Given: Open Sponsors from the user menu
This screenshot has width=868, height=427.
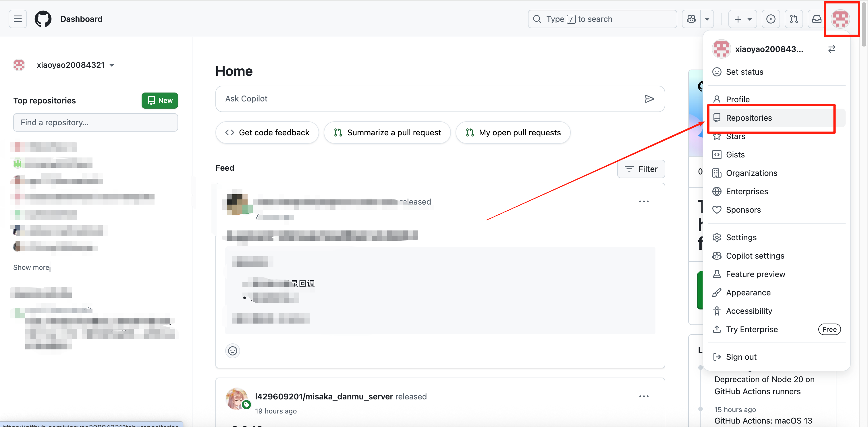Looking at the screenshot, I should (776, 210).
